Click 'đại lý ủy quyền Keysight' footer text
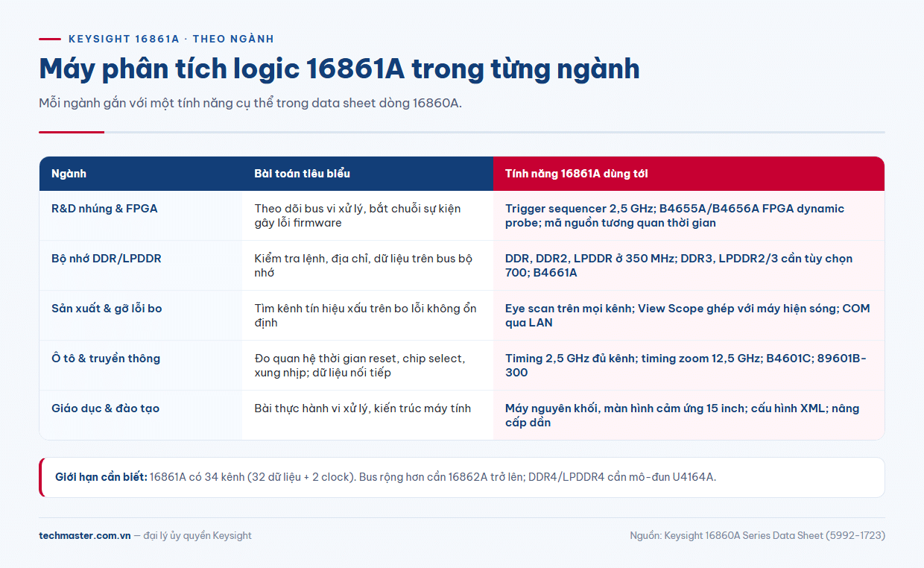The height and width of the screenshot is (568, 924). 197,535
